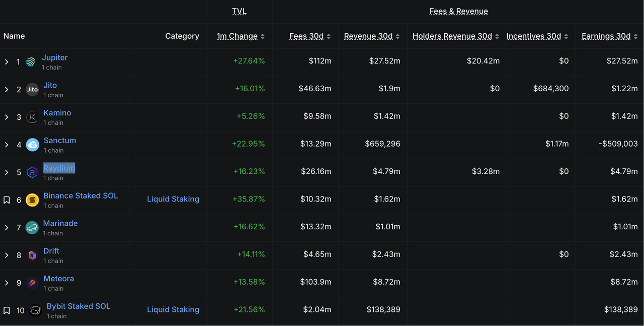Open the Bybit Staked SOL link
The height and width of the screenshot is (326, 644).
78,306
